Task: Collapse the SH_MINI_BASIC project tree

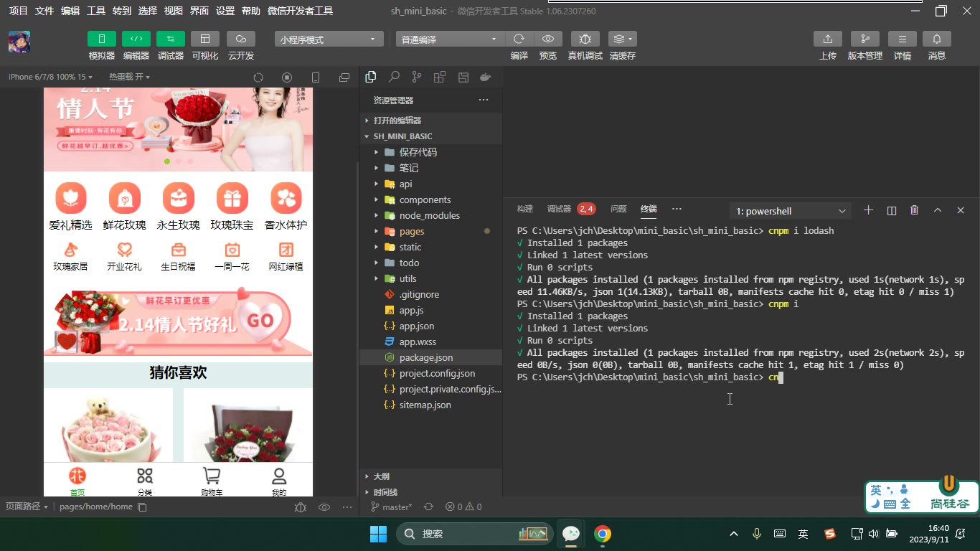Action: (x=430, y=136)
